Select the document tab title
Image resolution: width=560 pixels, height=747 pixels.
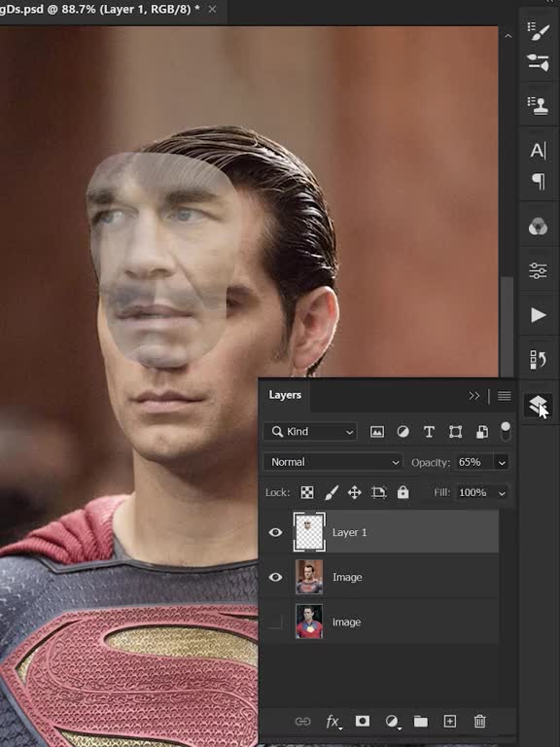[x=99, y=10]
